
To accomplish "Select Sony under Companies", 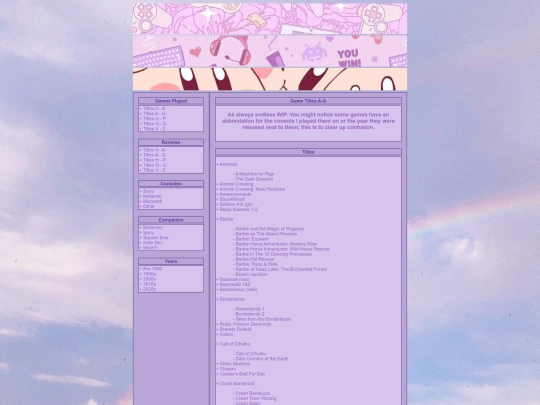I will (x=148, y=232).
